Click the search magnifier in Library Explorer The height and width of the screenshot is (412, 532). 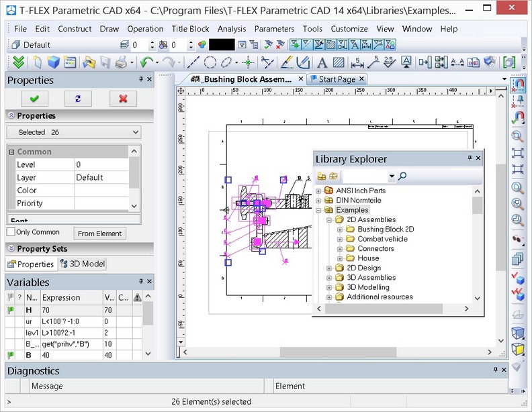(x=402, y=176)
